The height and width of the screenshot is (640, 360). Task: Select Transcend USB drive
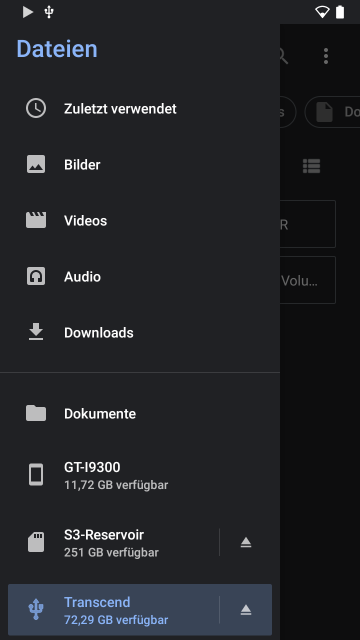coord(113,610)
